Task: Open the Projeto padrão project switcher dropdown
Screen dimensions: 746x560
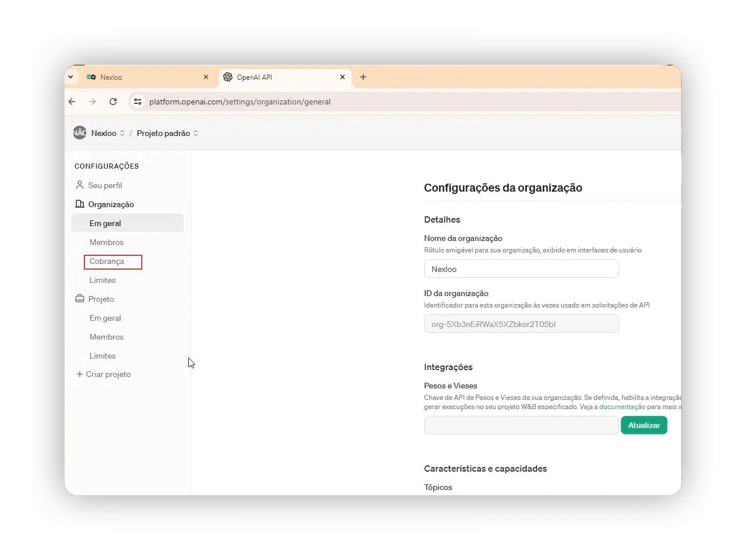Action: pyautogui.click(x=168, y=133)
